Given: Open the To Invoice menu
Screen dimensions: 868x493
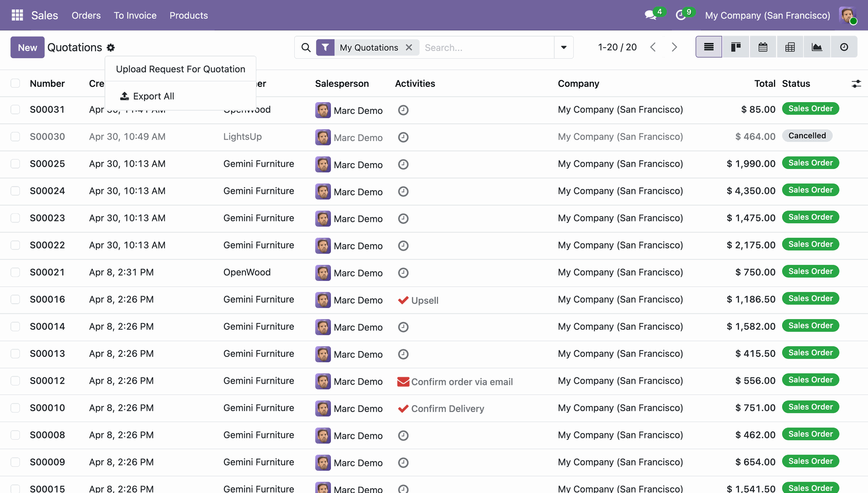Looking at the screenshot, I should point(135,15).
